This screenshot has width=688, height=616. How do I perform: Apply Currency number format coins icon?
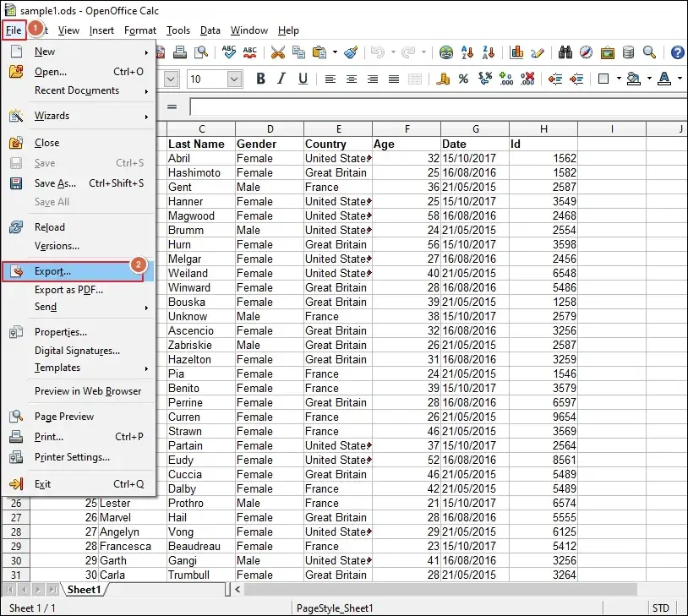coord(443,79)
